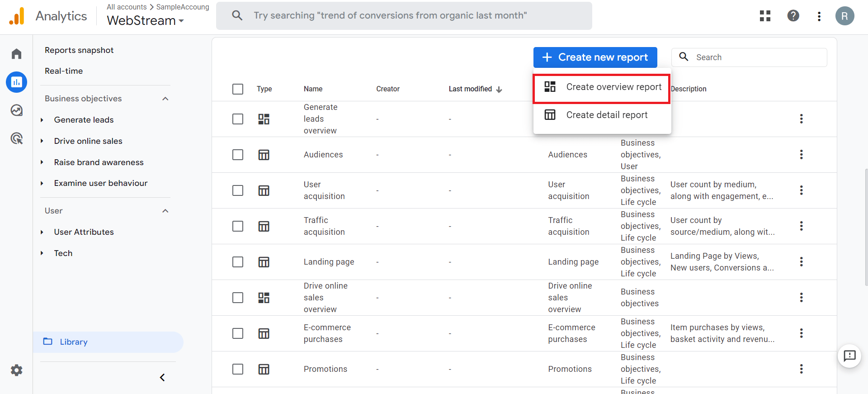868x394 pixels.
Task: Expand Tech in sidebar
Action: [42, 253]
